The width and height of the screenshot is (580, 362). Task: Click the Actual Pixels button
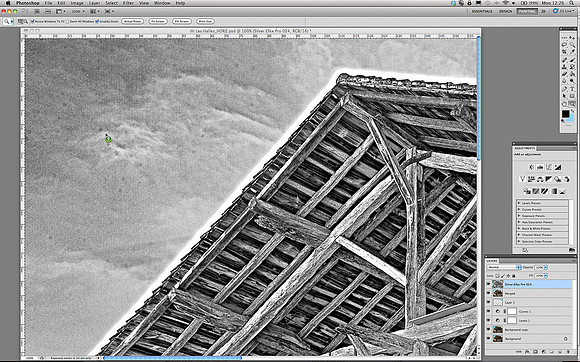pyautogui.click(x=132, y=21)
